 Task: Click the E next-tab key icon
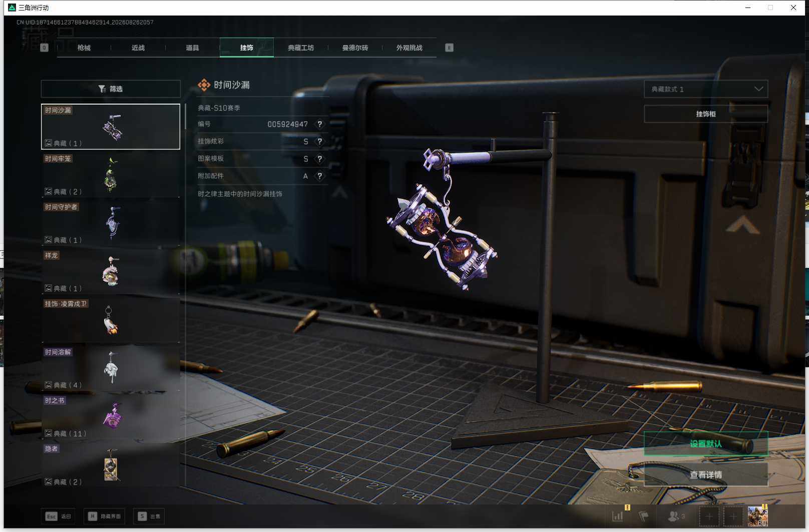click(449, 48)
